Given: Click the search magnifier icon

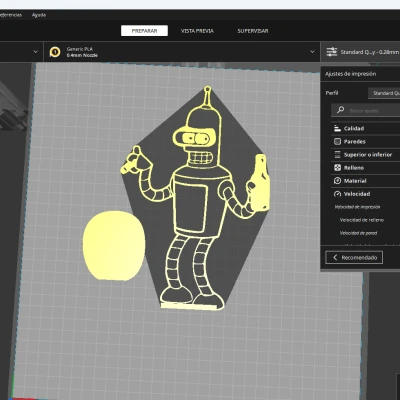Looking at the screenshot, I should pos(340,110).
